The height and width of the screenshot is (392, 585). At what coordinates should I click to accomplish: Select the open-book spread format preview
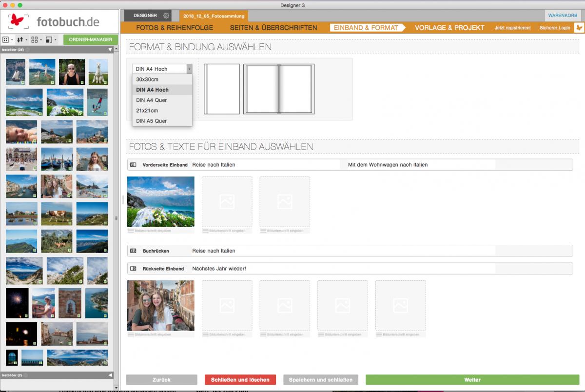pos(279,89)
